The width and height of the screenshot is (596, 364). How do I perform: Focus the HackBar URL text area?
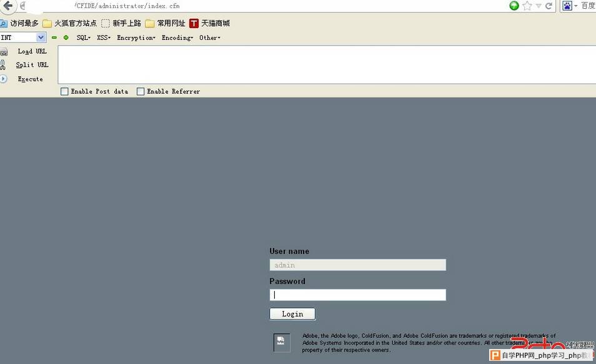coord(327,64)
